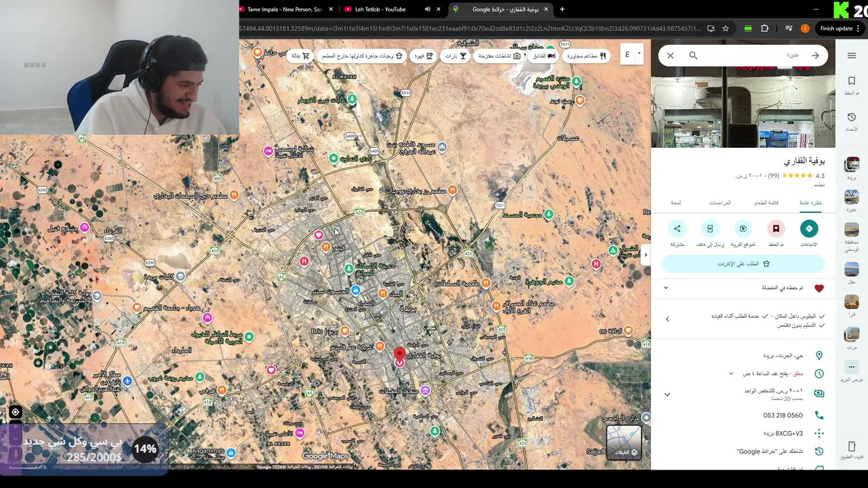Click the Takeout (وجبات جاهزة) filter chip

pyautogui.click(x=362, y=56)
